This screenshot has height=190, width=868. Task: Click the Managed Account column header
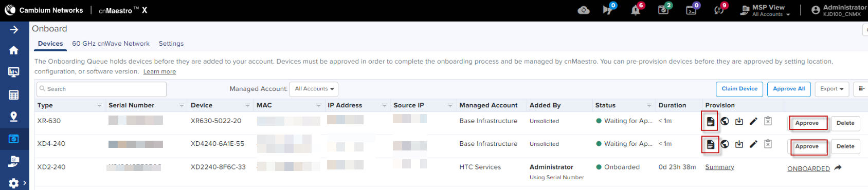[489, 105]
